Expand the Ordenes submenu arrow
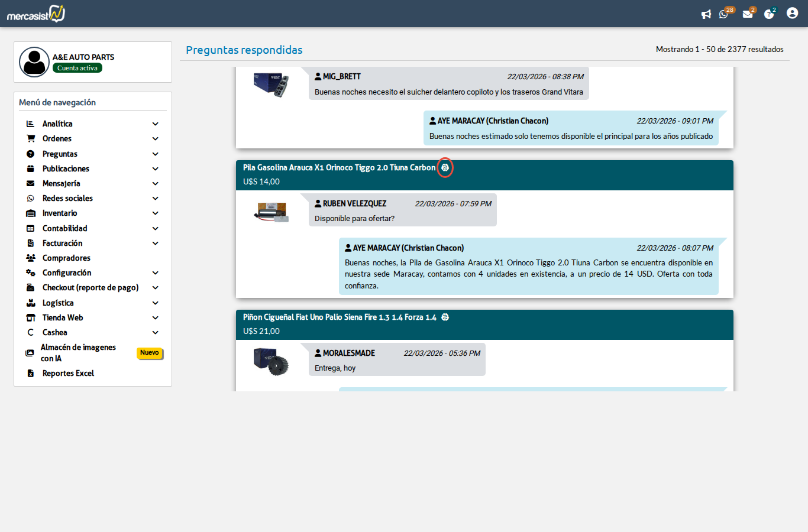The width and height of the screenshot is (808, 532). click(156, 139)
